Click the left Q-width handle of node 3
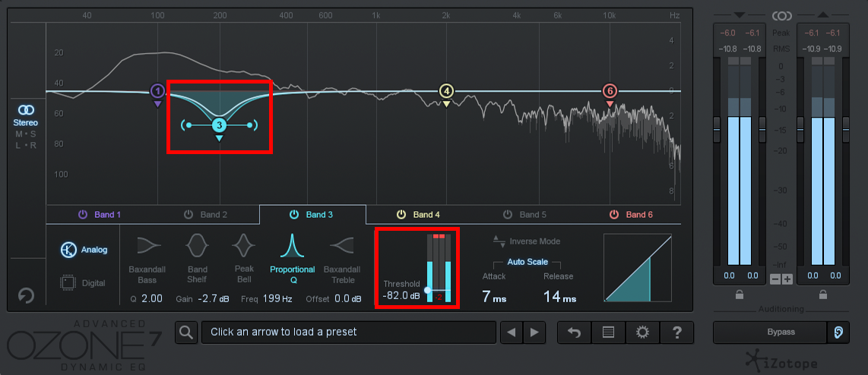868x375 pixels. click(188, 125)
